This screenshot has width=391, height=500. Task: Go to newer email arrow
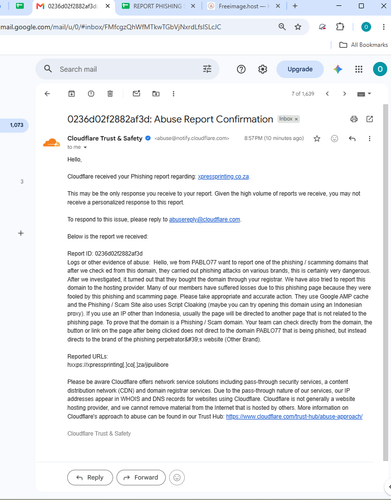tap(327, 94)
